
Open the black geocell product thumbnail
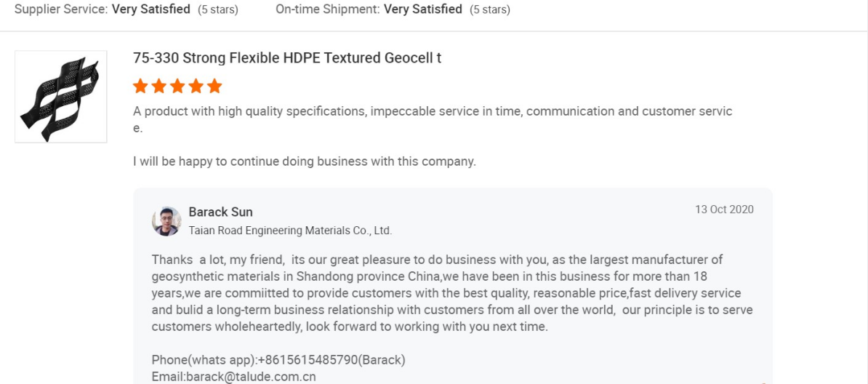click(x=61, y=97)
